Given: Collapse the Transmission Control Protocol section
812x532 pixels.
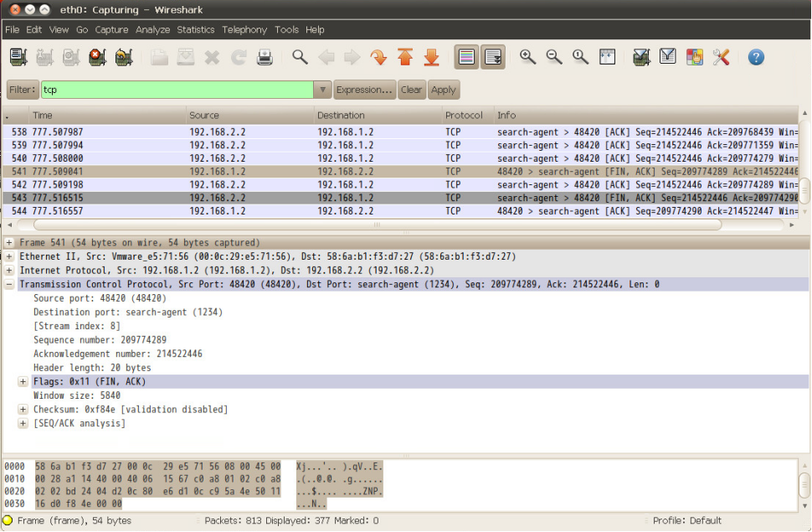Looking at the screenshot, I should 9,285.
